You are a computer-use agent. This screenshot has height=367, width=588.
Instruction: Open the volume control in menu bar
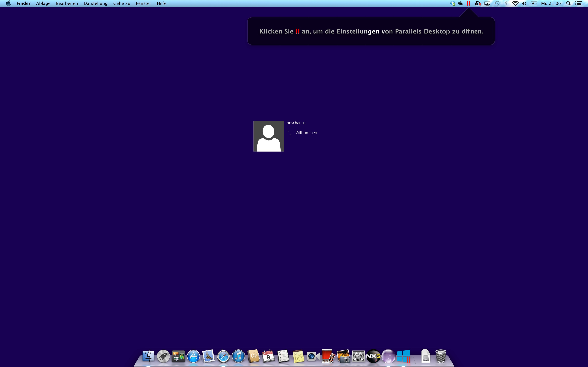[x=524, y=3]
